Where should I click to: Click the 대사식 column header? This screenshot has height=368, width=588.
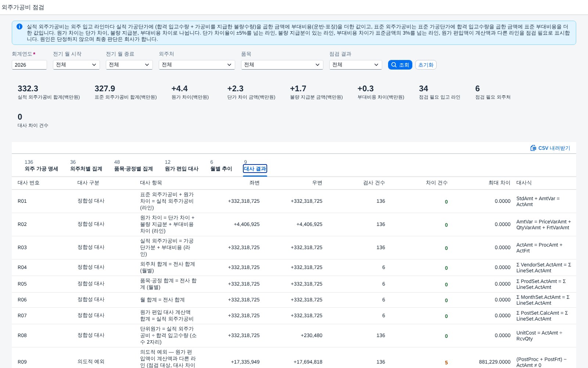524,183
